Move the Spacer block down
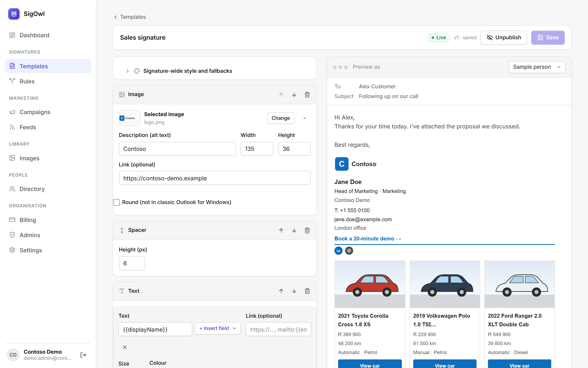This screenshot has width=588, height=368. (294, 230)
